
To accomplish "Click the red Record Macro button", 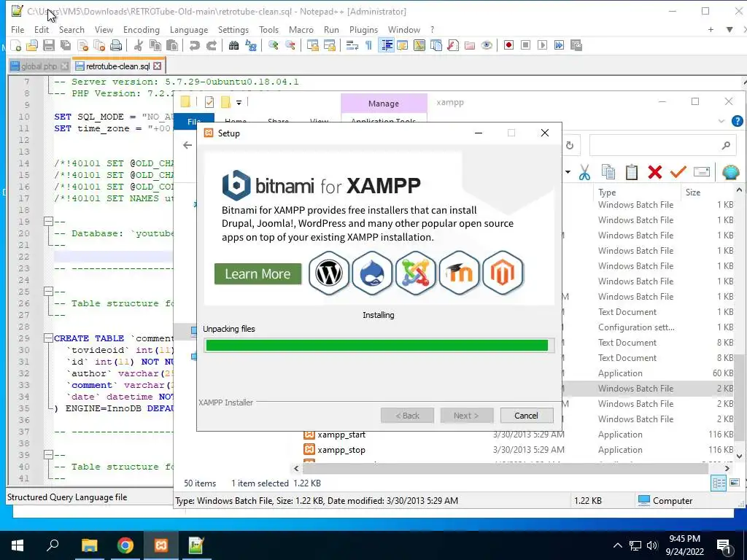I will 508,45.
